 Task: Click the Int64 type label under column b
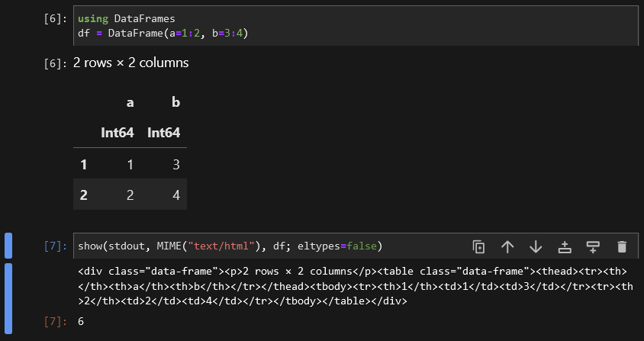163,133
